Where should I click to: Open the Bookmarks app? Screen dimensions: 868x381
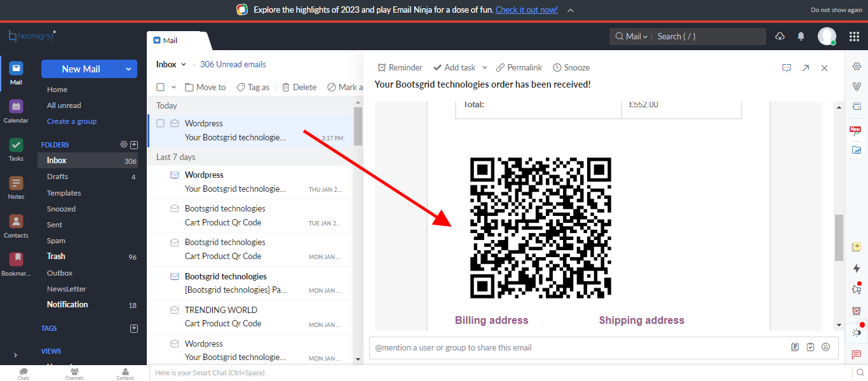16,265
